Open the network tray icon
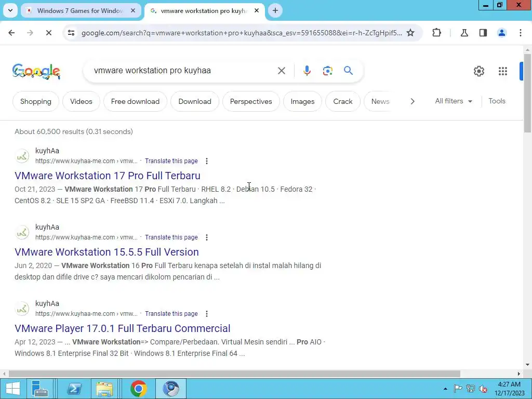This screenshot has height=399, width=532. tap(470, 389)
